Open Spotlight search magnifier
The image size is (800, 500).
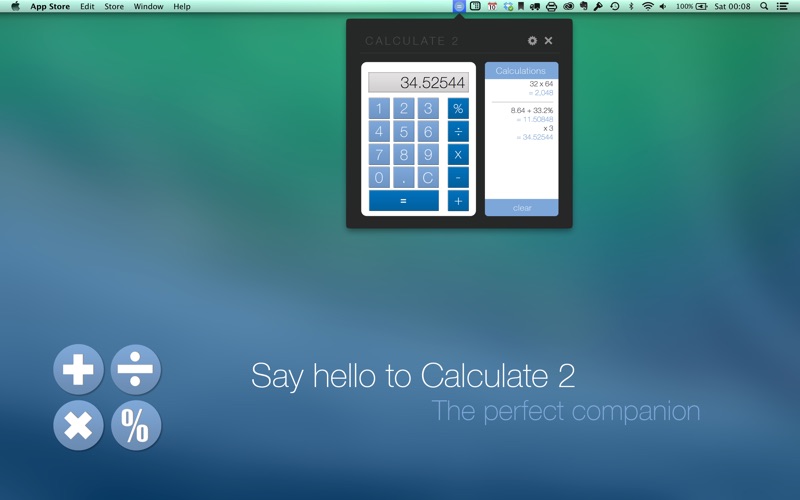[764, 6]
